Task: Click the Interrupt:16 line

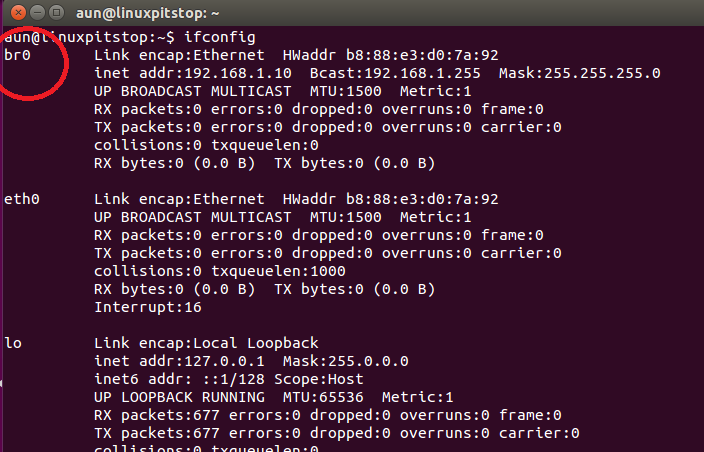Action: 148,307
